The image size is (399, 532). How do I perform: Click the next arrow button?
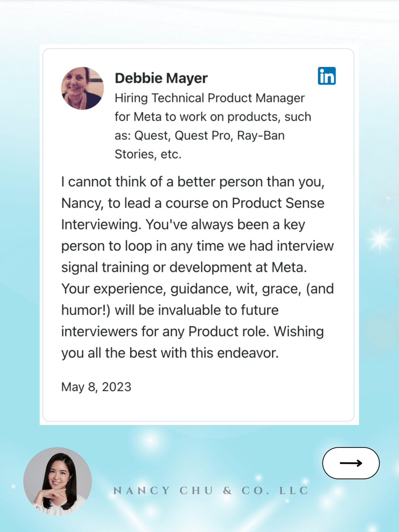coord(351,463)
